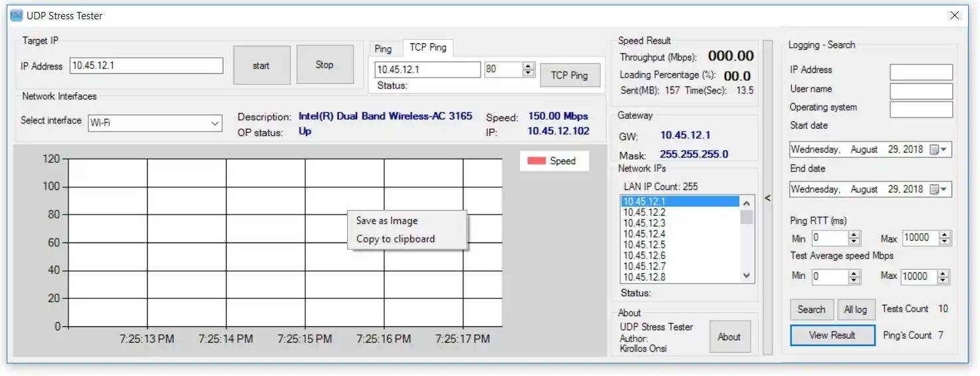This screenshot has height=376, width=980.
Task: Collapse the Logging panel with the < arrow
Action: (x=768, y=198)
